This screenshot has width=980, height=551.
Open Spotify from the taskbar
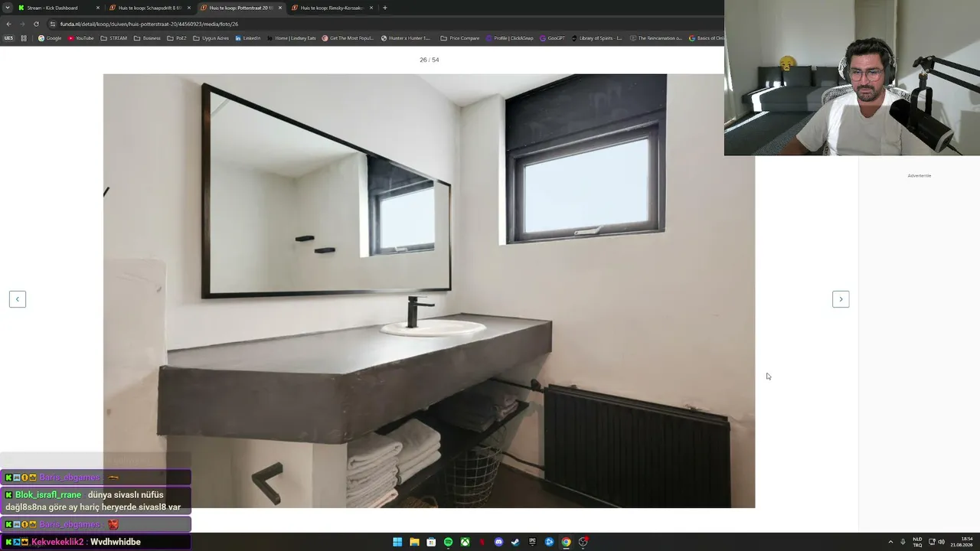coord(448,542)
